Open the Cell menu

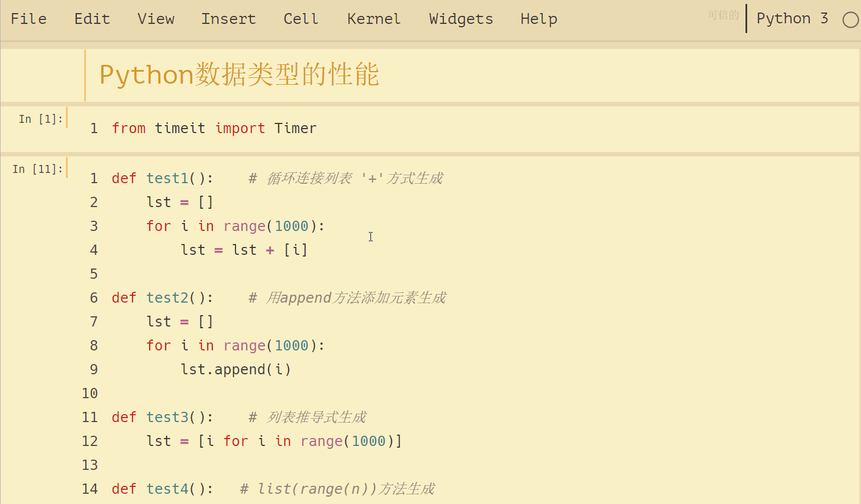coord(300,18)
